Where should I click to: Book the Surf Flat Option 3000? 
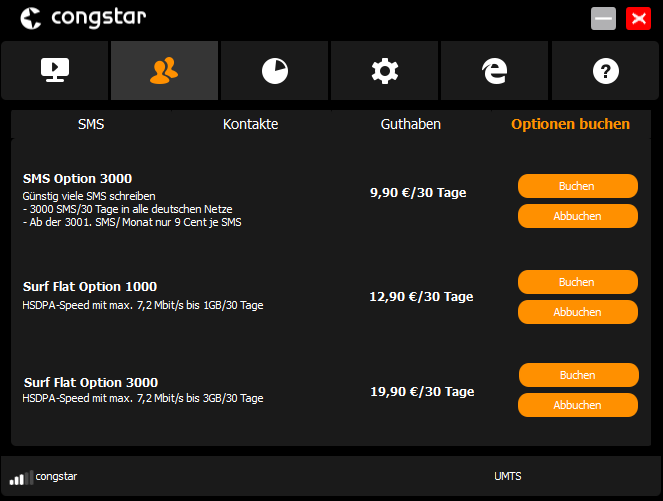(x=578, y=375)
